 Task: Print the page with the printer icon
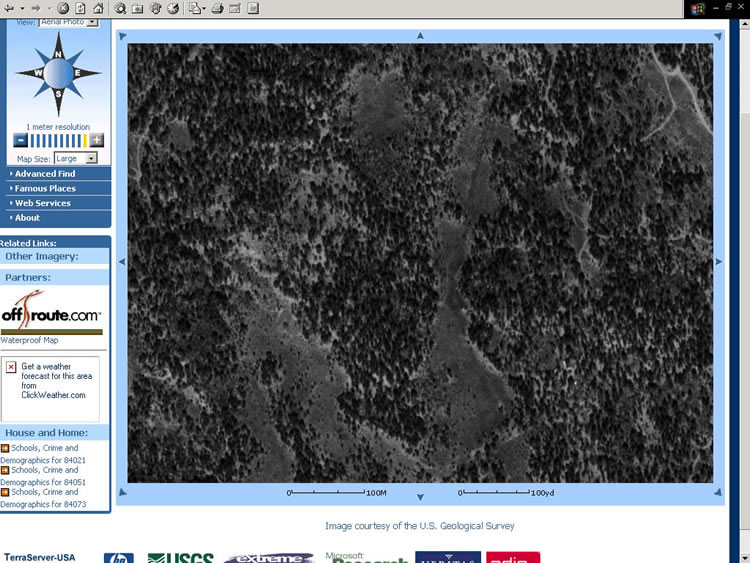(x=218, y=8)
